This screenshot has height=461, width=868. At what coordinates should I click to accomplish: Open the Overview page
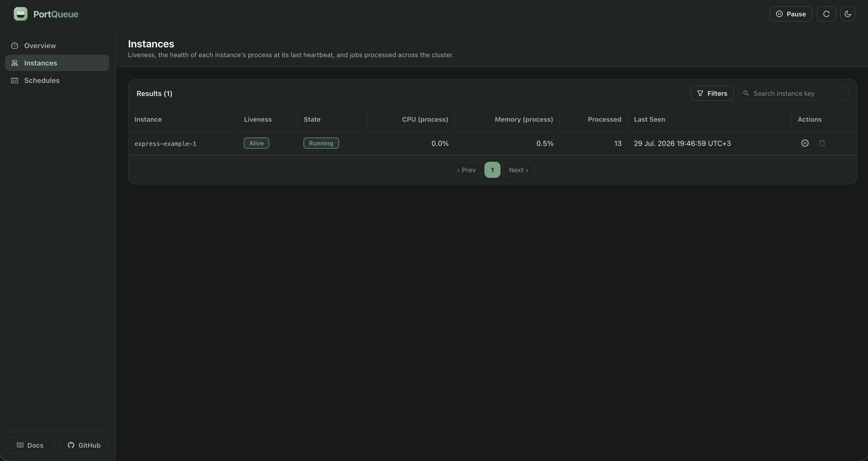click(57, 46)
